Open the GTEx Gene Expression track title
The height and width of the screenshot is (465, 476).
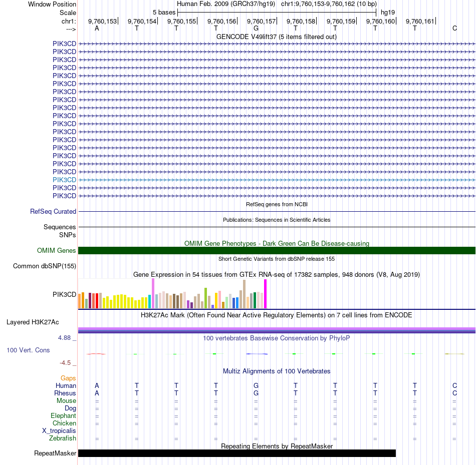coord(277,274)
